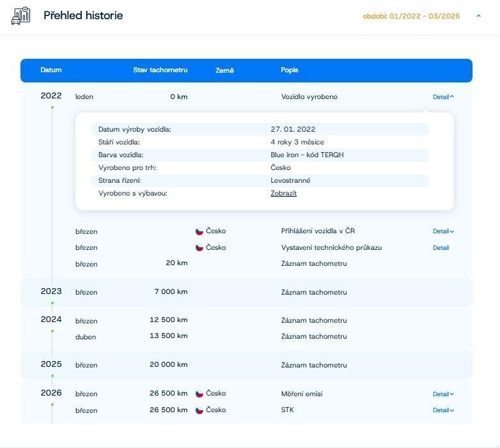Click the 12 500 km odometer value
Viewport: 500px width, 448px height.
click(x=169, y=320)
